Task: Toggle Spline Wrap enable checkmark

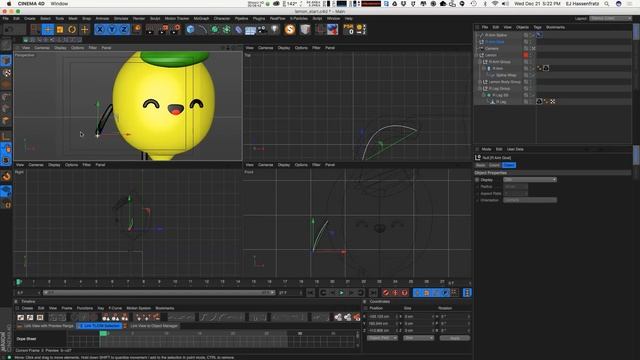Action: 533,75
